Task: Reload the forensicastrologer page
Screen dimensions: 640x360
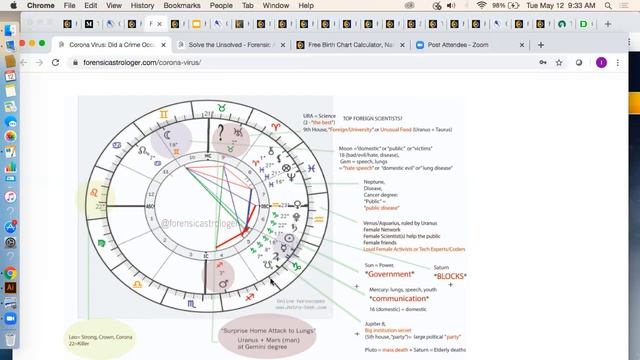Action: coord(56,62)
